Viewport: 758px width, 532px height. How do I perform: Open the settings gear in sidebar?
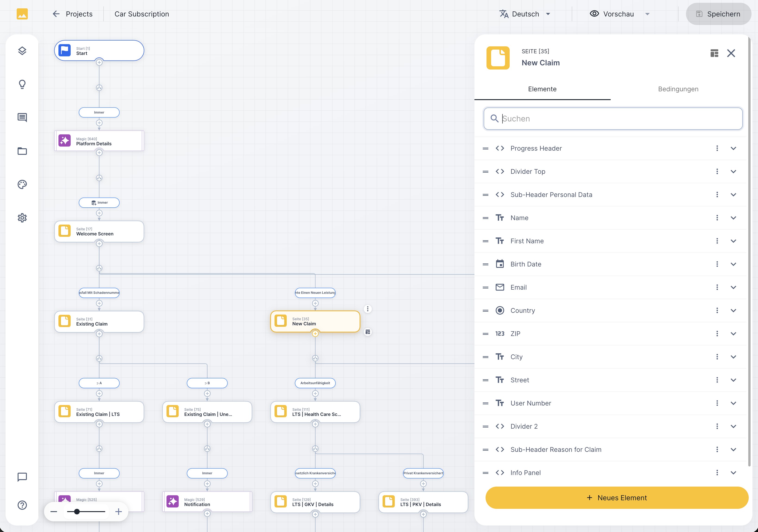point(22,218)
